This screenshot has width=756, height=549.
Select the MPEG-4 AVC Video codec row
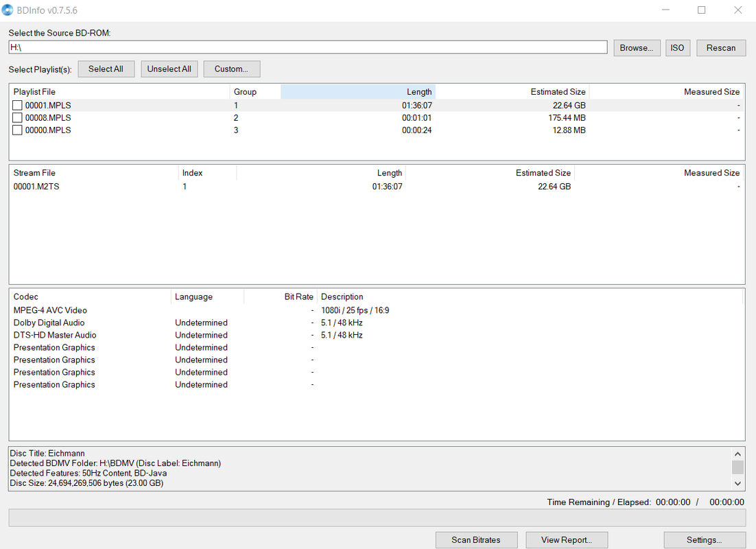pyautogui.click(x=377, y=310)
